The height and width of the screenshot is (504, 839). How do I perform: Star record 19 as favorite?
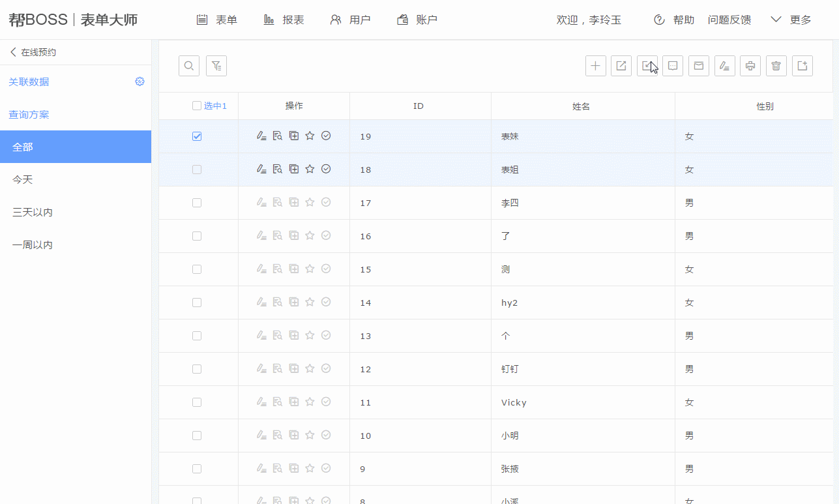click(310, 136)
